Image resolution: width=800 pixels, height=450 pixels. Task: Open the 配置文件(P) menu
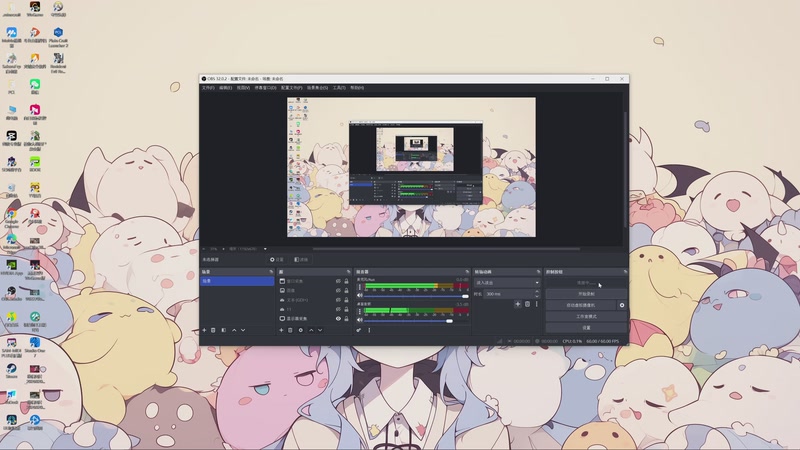[291, 88]
